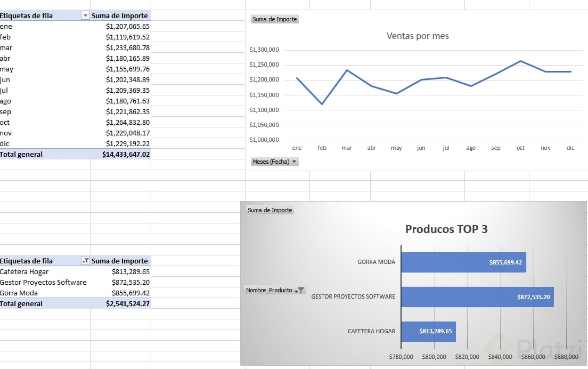The image size is (588, 369).
Task: Click the Total general cell showing $14,433,647.02
Action: (126, 154)
